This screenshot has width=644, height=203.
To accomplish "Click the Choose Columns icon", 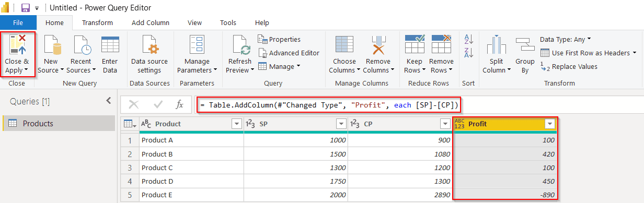I will 344,45.
